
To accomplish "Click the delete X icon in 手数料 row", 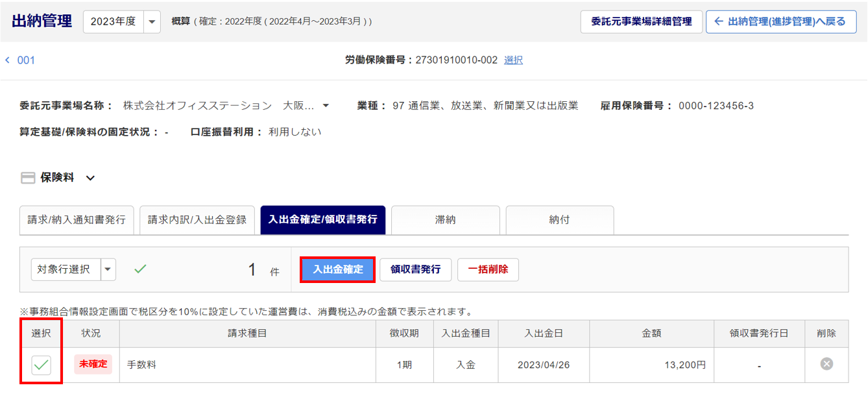I will pyautogui.click(x=826, y=364).
